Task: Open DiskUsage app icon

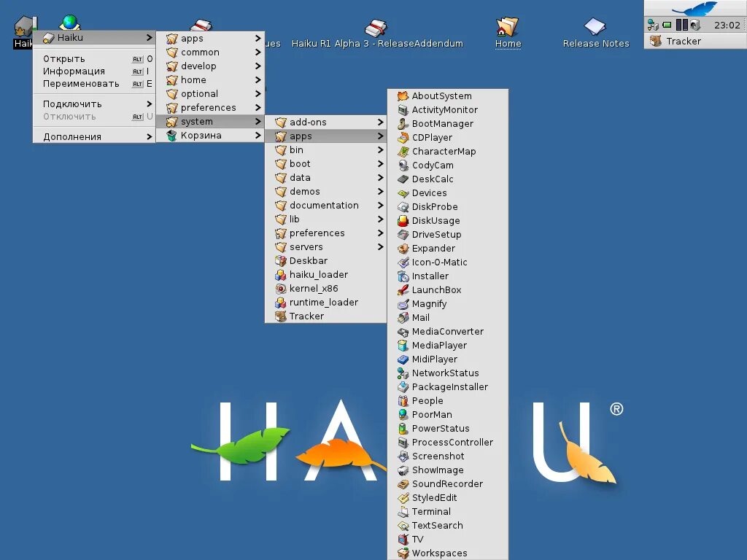Action: pyautogui.click(x=403, y=220)
